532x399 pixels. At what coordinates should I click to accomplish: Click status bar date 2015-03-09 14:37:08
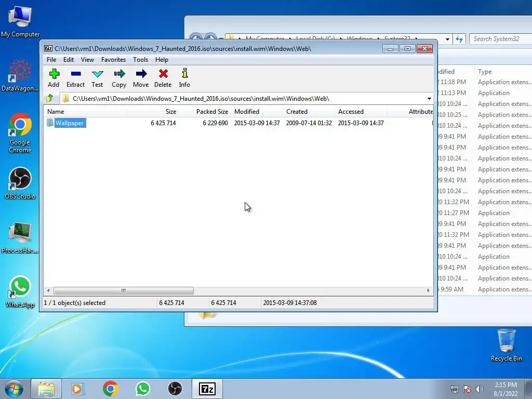coord(290,303)
